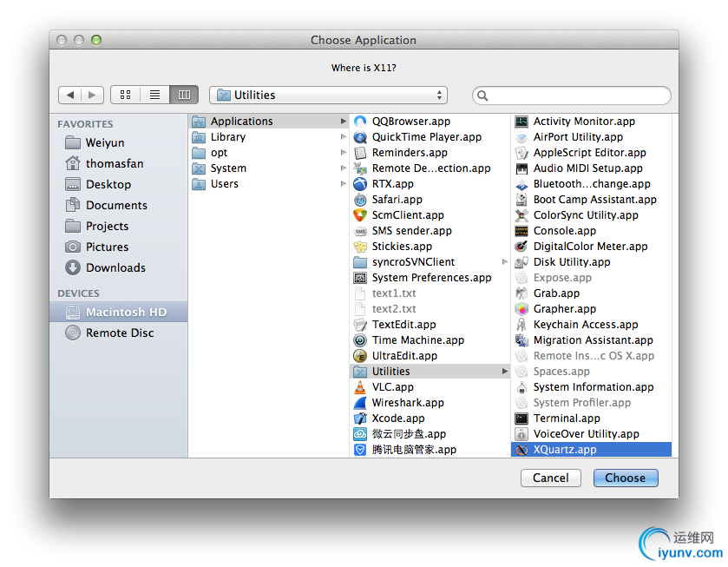Select 微云同步盘.app entry

pos(430,434)
